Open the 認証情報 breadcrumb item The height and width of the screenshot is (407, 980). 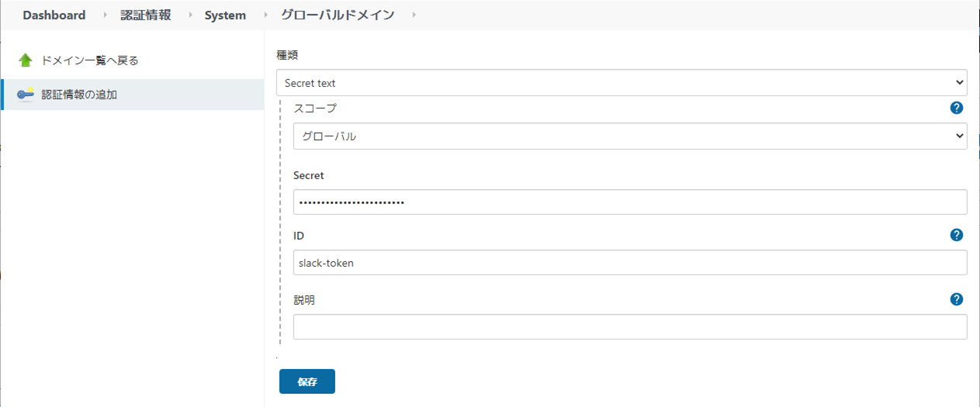click(146, 16)
